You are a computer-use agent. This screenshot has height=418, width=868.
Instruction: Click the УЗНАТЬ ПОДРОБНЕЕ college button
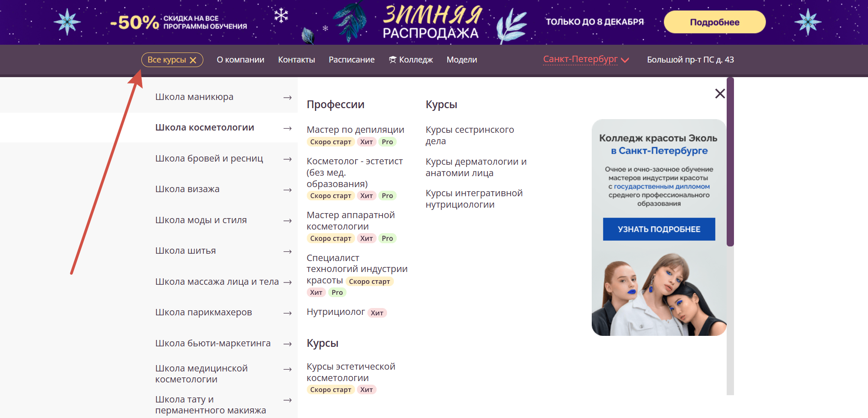(x=659, y=229)
